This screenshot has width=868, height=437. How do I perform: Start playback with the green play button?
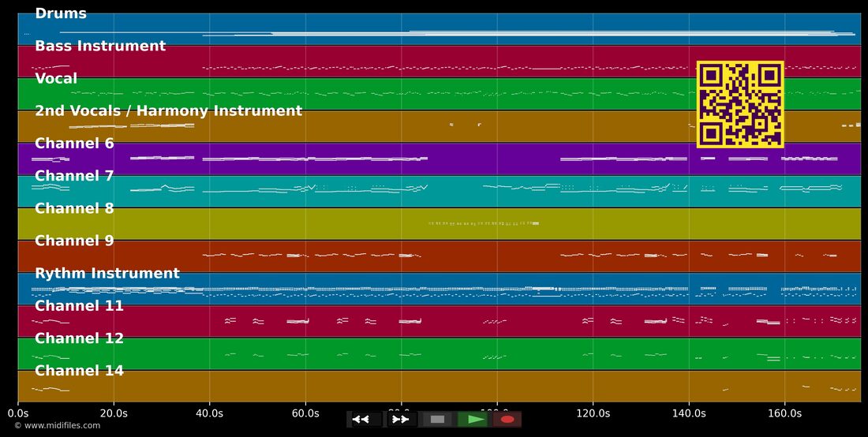(473, 420)
